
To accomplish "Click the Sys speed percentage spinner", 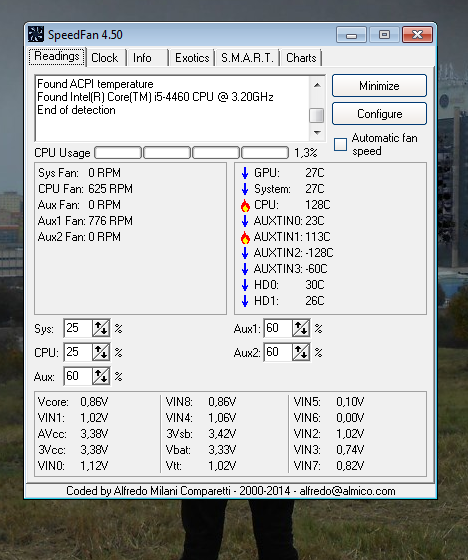I will 101,328.
